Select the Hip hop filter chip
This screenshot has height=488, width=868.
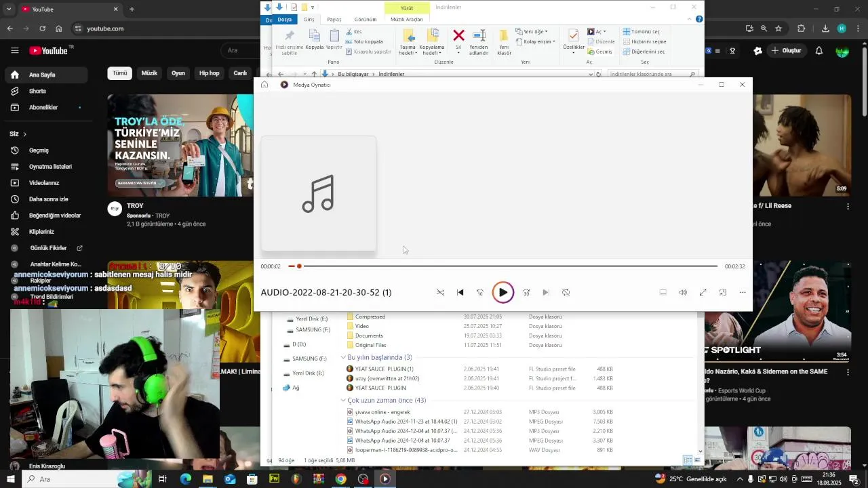coord(209,73)
